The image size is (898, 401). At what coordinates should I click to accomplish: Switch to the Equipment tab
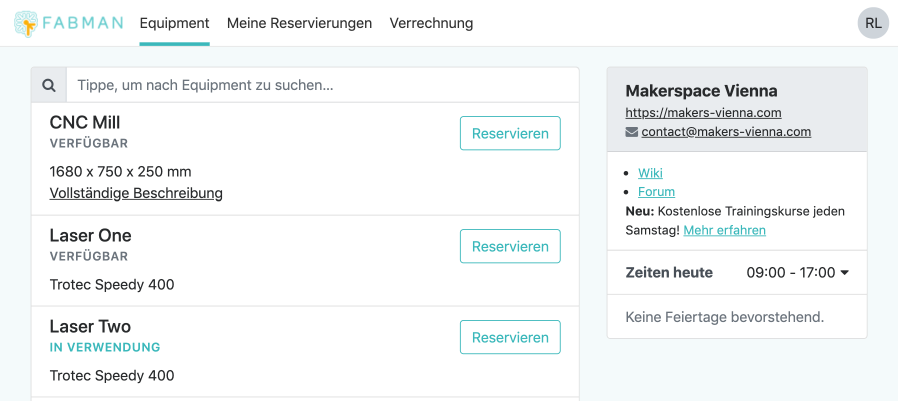pos(174,23)
